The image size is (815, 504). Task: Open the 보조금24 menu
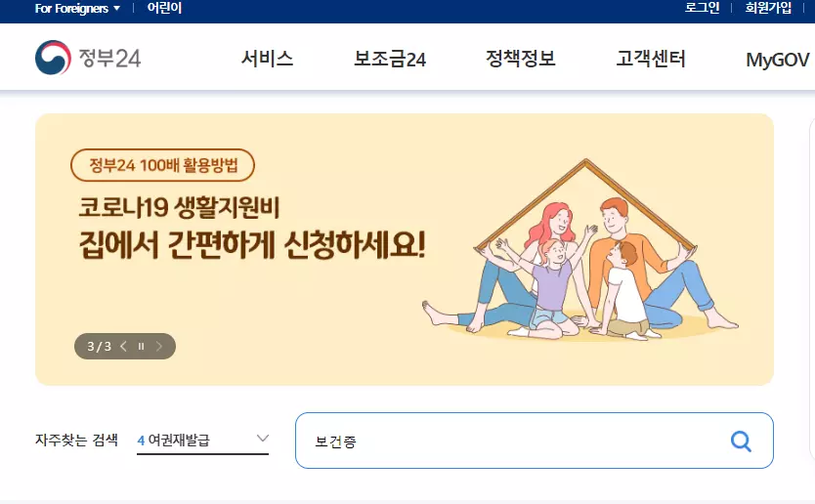point(390,59)
